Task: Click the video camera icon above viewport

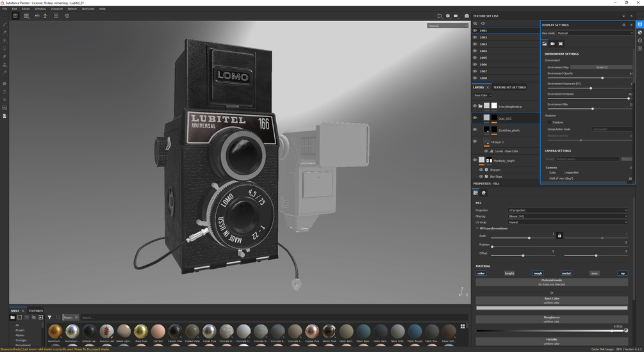Action: coord(456,16)
